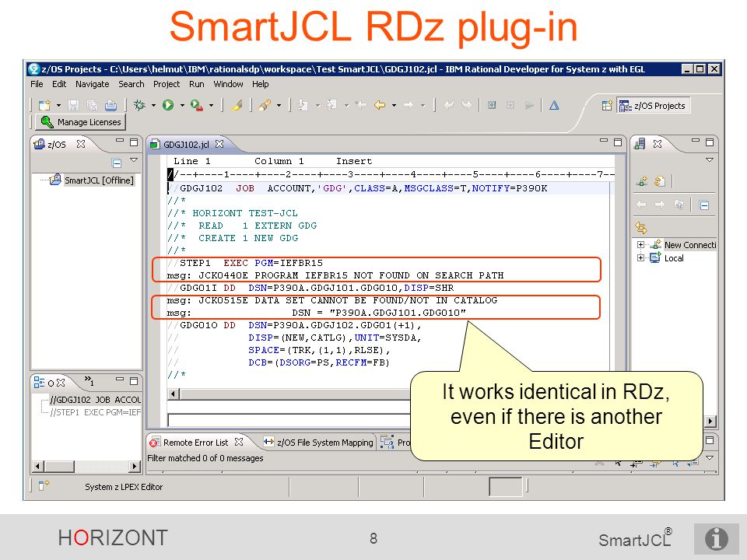Click the editor command input field
Viewport: 747px width, 560px height.
(x=289, y=419)
